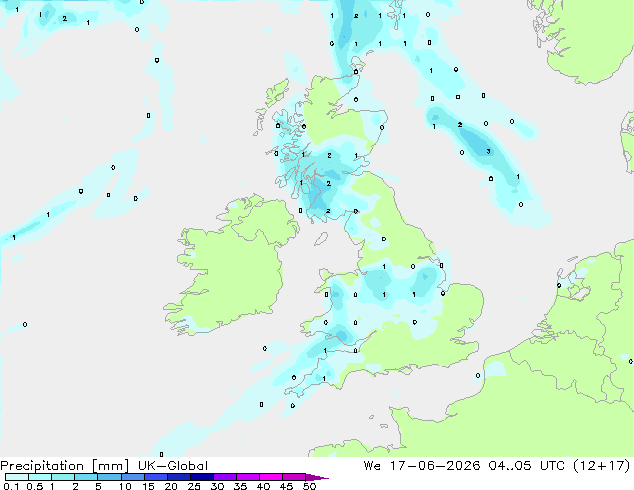Viewport: 634px width, 490px height.
Task: Select the purple legend swatch between 30 and 35
Action: click(x=224, y=477)
